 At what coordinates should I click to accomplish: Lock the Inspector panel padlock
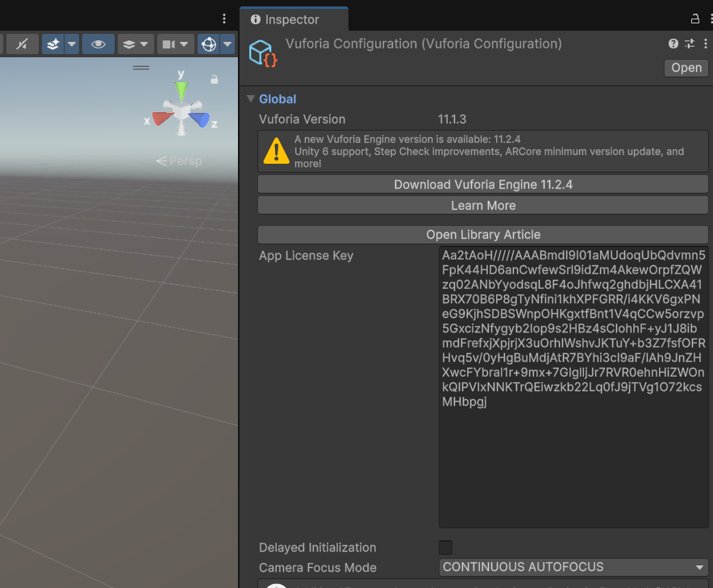point(694,19)
